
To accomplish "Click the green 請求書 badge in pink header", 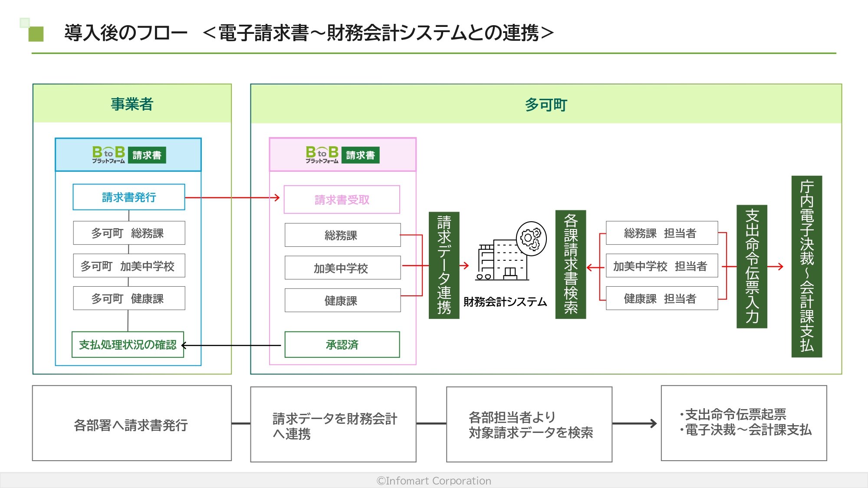I will (x=360, y=155).
